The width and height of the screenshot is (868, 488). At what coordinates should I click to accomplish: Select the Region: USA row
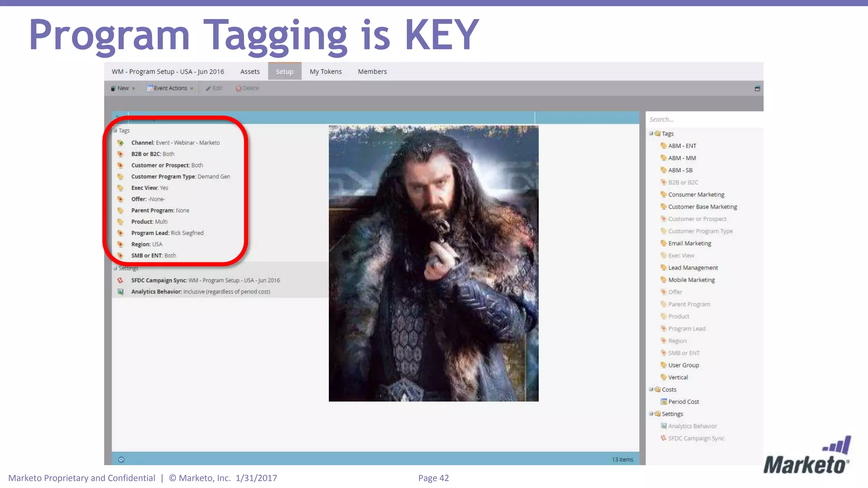pyautogui.click(x=147, y=244)
